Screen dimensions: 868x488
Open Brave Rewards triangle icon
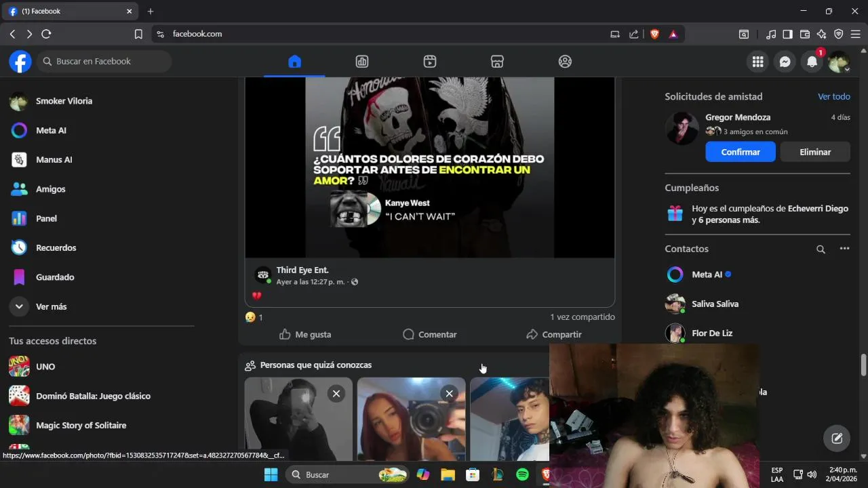click(x=673, y=34)
